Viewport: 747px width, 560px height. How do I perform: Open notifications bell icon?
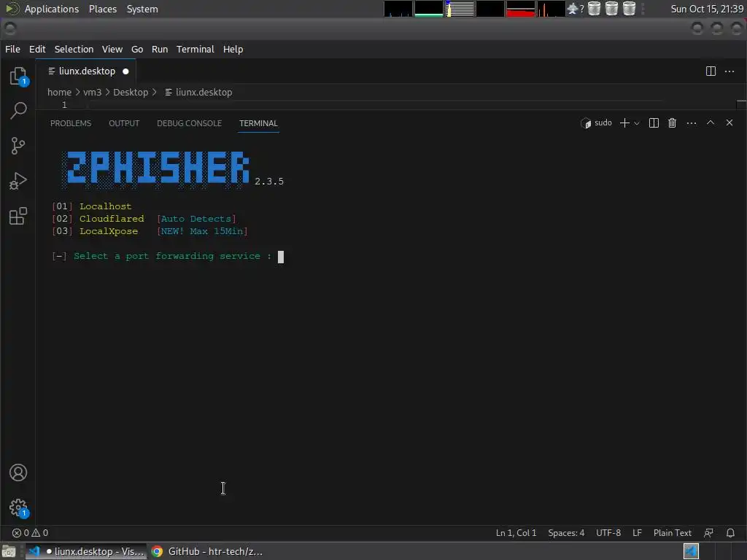pos(730,533)
